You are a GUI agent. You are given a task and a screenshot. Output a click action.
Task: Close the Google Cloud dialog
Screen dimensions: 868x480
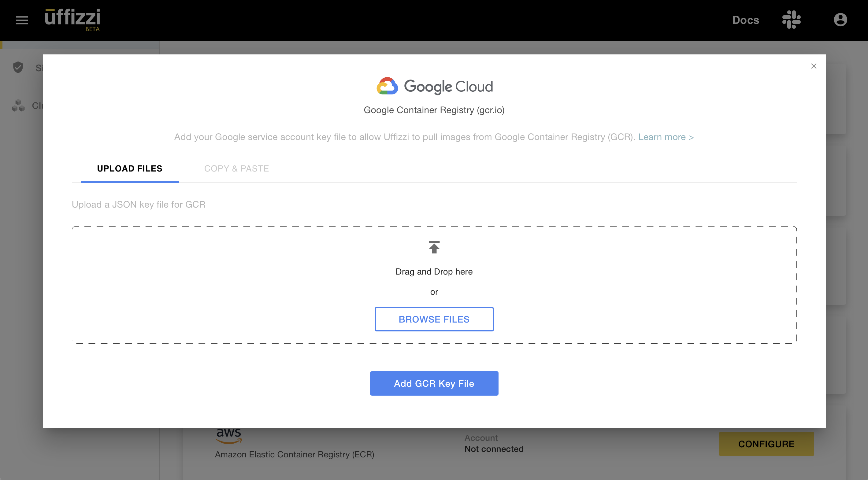pyautogui.click(x=814, y=66)
